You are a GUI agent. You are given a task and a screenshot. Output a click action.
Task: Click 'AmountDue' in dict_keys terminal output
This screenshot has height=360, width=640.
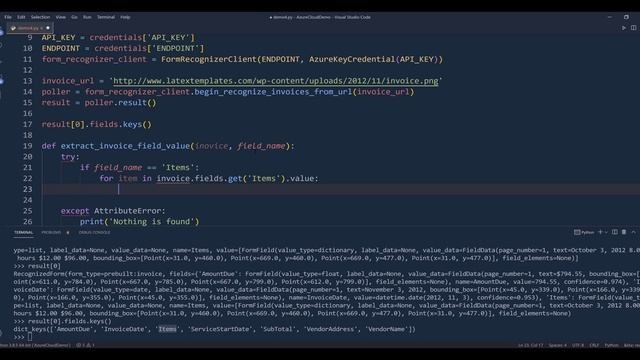pyautogui.click(x=74, y=329)
